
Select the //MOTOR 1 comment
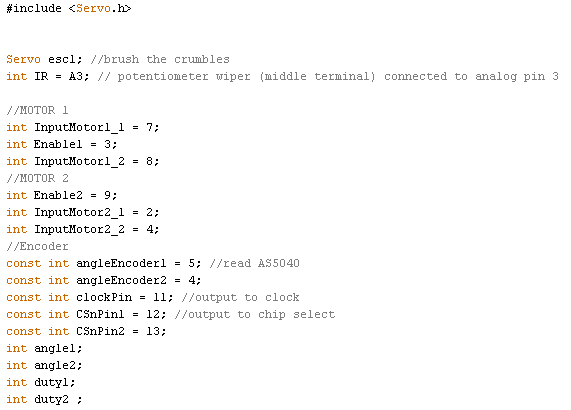38,110
